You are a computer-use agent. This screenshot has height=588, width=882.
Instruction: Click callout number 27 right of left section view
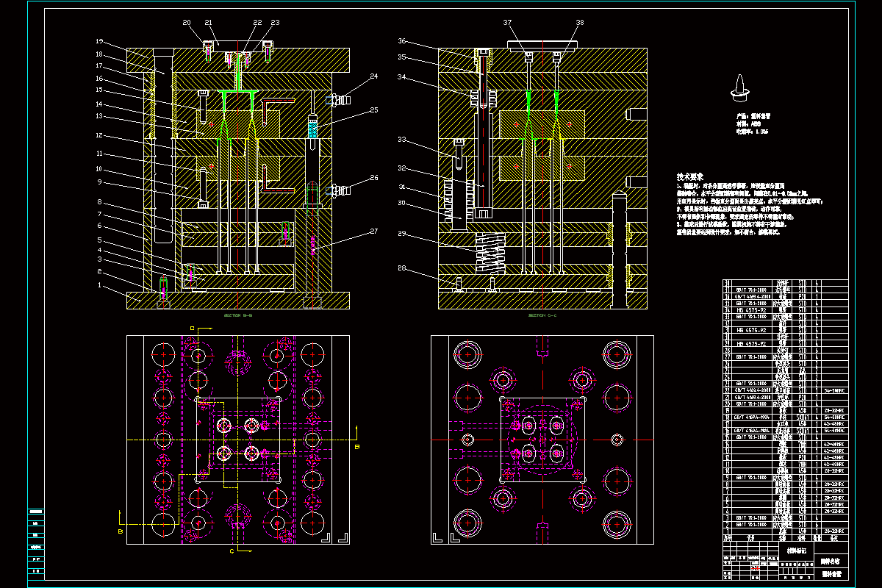(373, 231)
